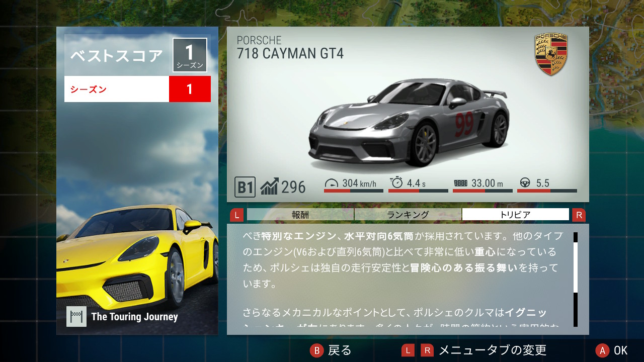Open the 報酬 tab
This screenshot has width=644, height=362.
point(300,215)
